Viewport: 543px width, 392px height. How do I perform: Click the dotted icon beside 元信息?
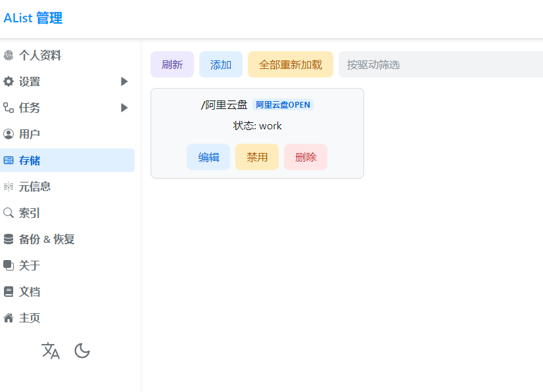[x=9, y=186]
